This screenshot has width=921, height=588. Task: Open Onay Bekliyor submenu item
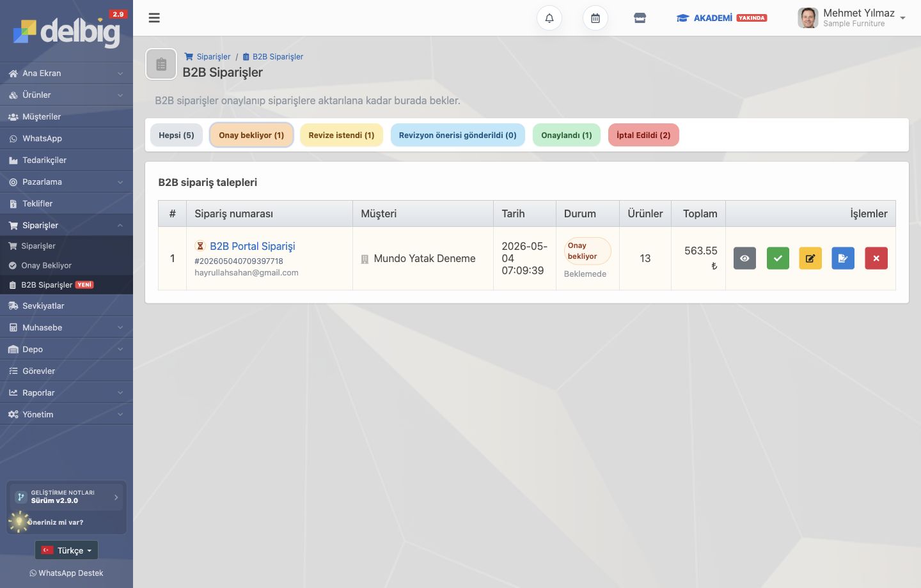coord(67,265)
